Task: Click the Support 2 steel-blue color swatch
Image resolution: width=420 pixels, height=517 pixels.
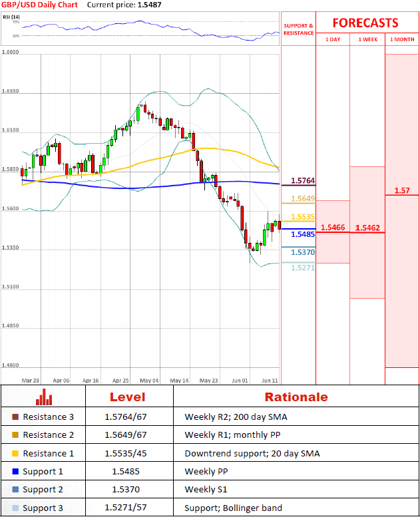Action: [x=15, y=489]
